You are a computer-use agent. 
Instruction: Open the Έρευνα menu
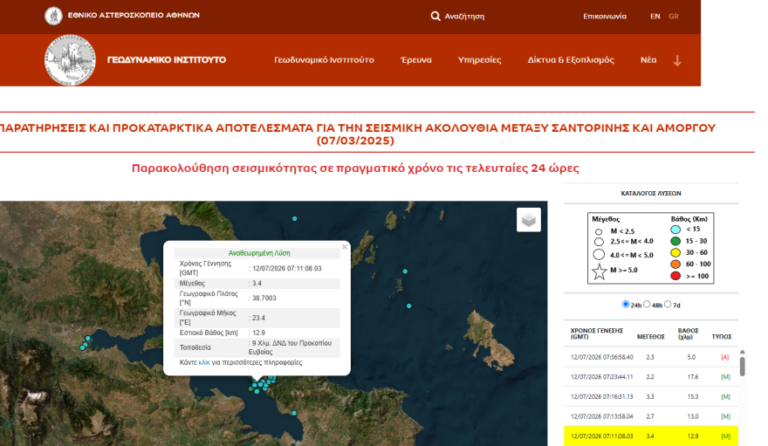[416, 60]
